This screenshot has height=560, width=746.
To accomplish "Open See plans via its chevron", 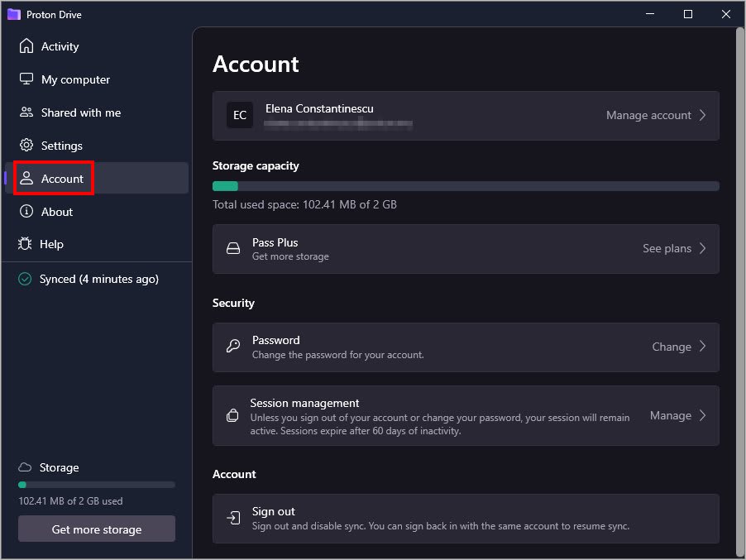I will 704,248.
